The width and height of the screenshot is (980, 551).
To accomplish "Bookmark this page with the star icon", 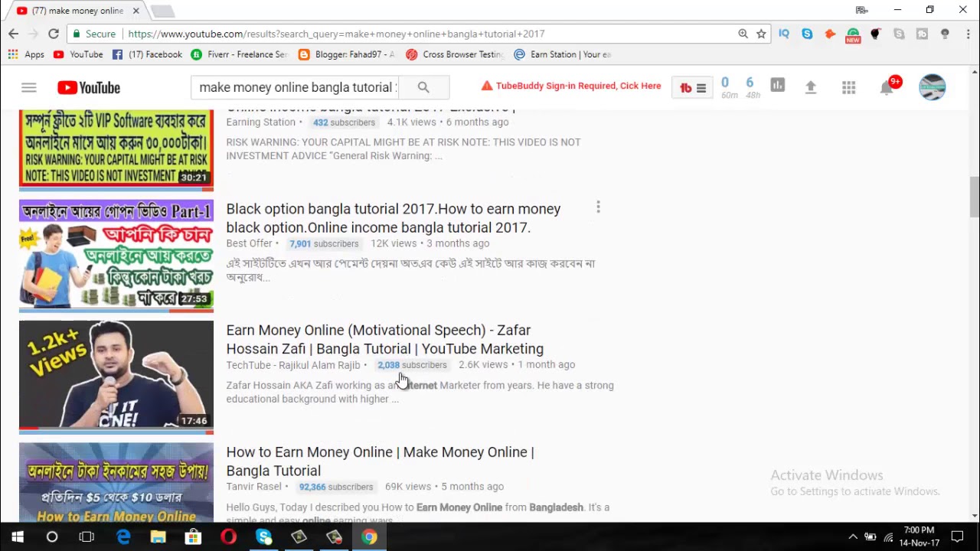I will 761,34.
